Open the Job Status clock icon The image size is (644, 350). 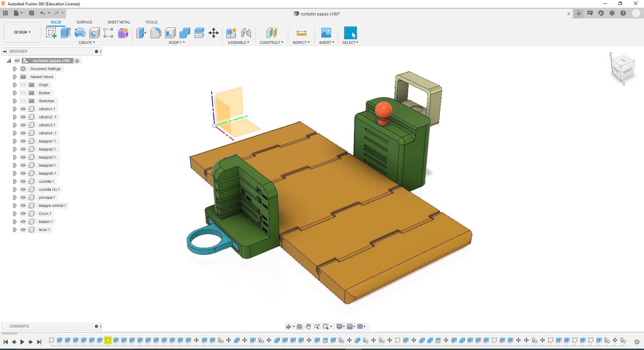pos(612,13)
